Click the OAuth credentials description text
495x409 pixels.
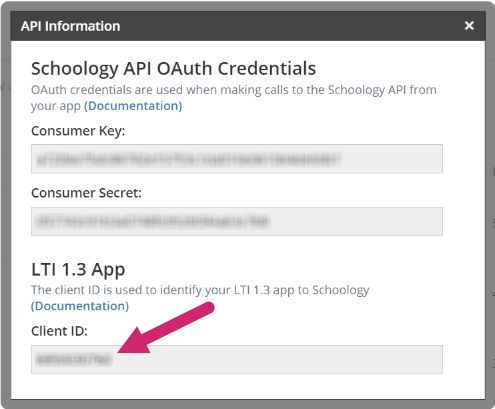[x=234, y=98]
